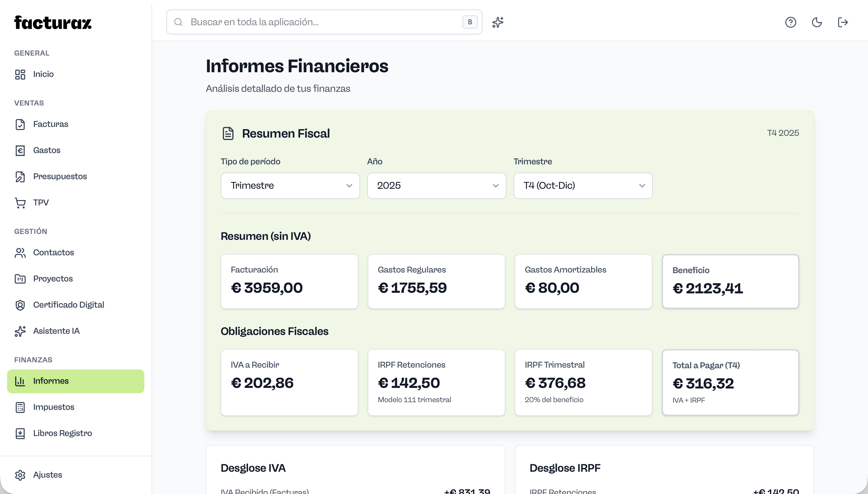The height and width of the screenshot is (494, 868).
Task: Click the Facturas sidebar icon
Action: coord(20,124)
